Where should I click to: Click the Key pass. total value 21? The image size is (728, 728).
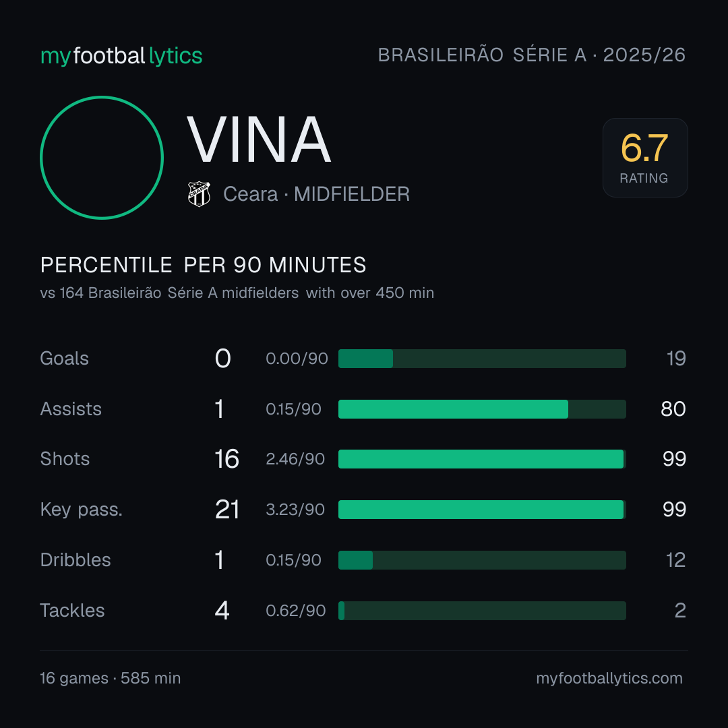click(x=227, y=510)
